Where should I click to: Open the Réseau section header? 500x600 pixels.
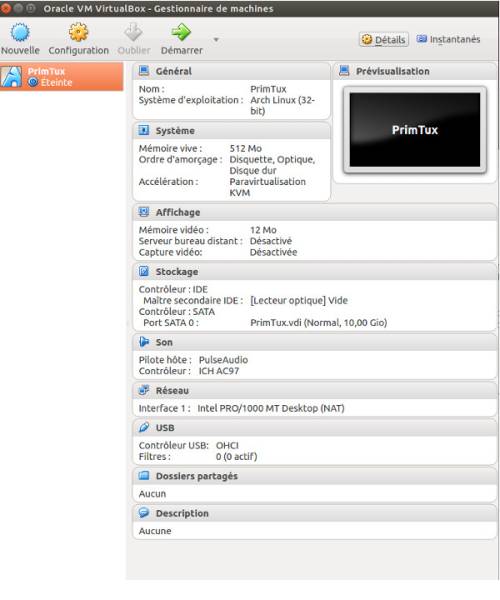point(314,391)
